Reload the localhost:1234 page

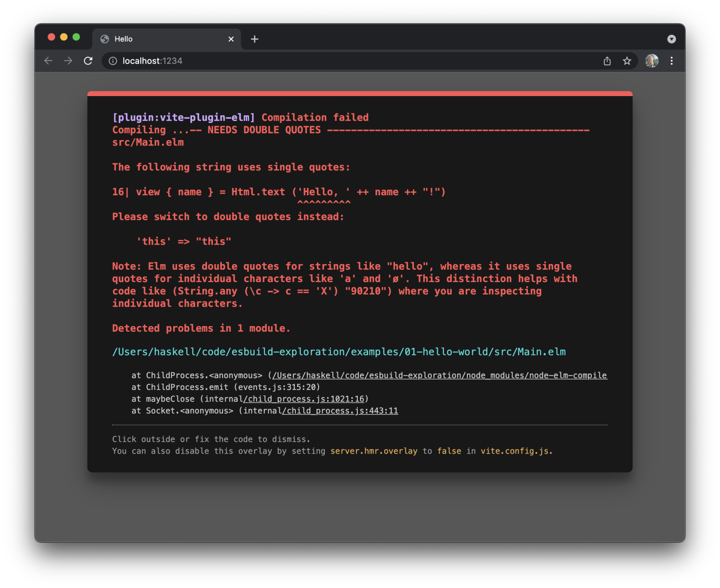tap(88, 61)
